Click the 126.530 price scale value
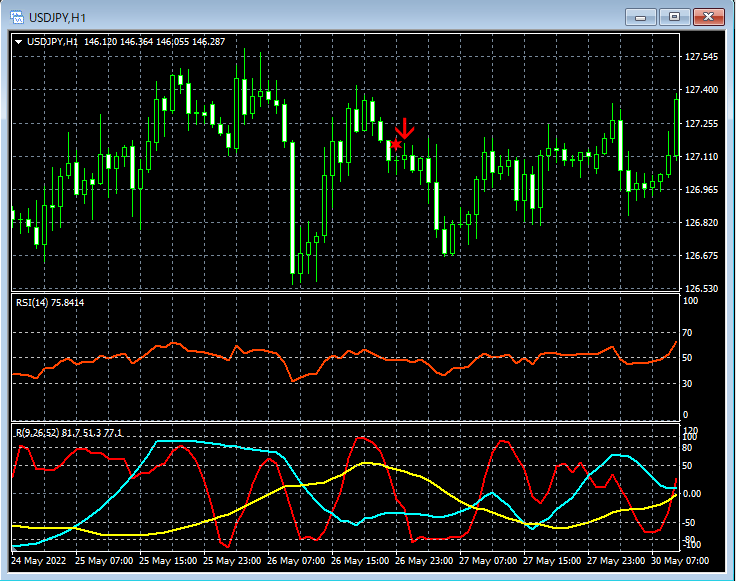Viewport: 737px width, 581px height. (701, 289)
